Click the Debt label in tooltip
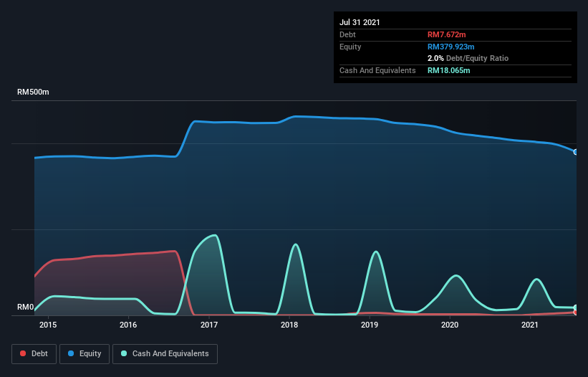 point(347,34)
